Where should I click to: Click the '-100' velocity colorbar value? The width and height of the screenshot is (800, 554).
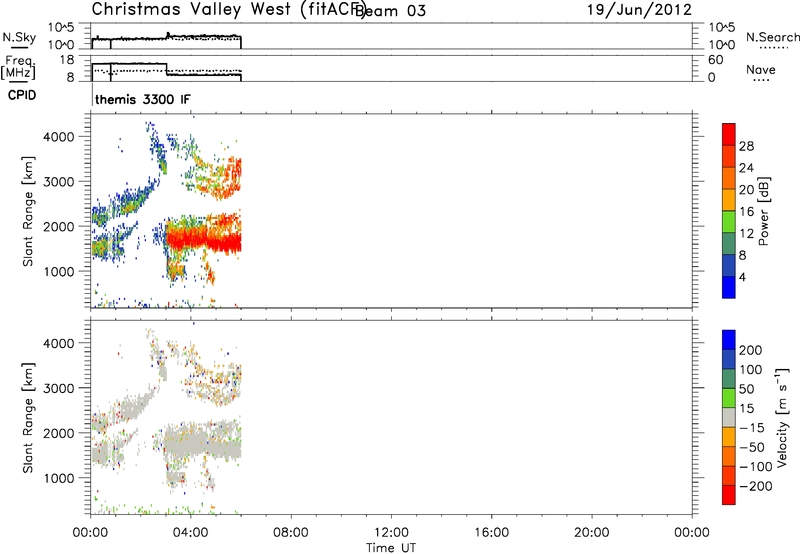point(756,467)
